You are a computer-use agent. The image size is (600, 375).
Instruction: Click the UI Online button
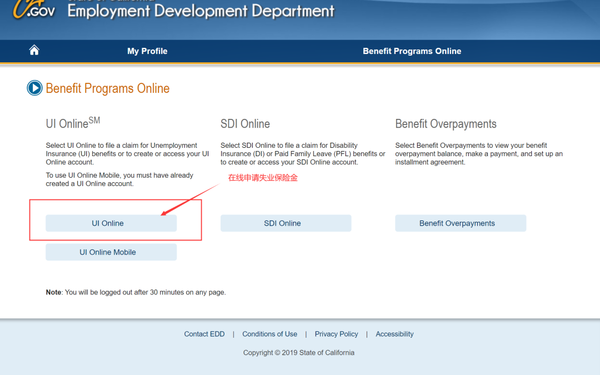pos(111,223)
